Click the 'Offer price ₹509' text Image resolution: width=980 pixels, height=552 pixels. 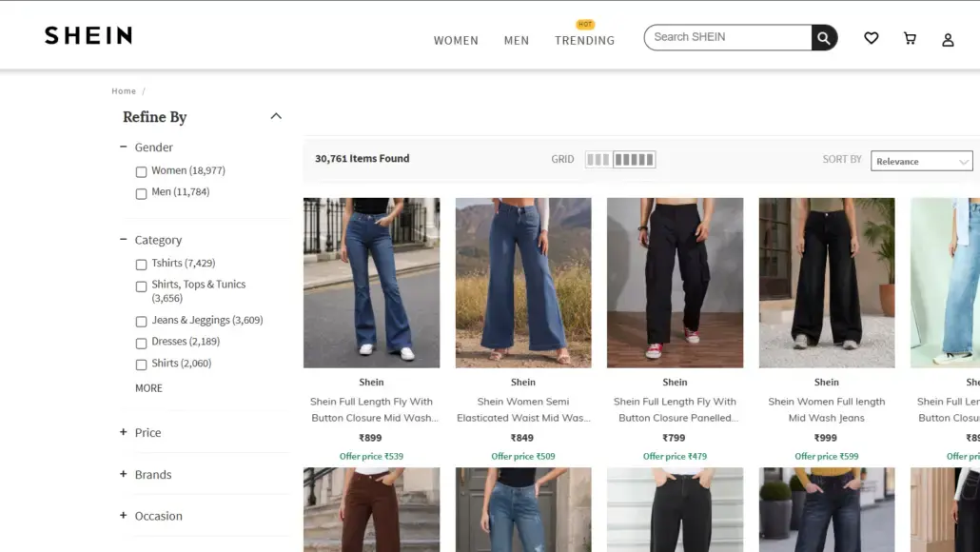click(523, 457)
